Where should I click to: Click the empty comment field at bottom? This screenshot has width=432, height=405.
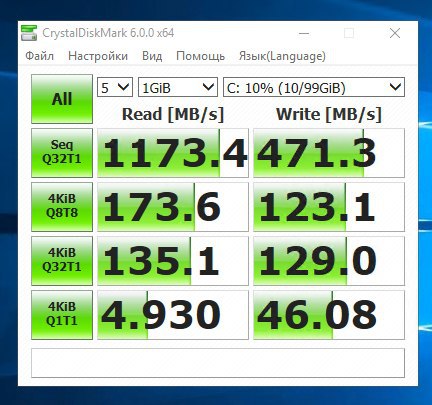(x=218, y=363)
